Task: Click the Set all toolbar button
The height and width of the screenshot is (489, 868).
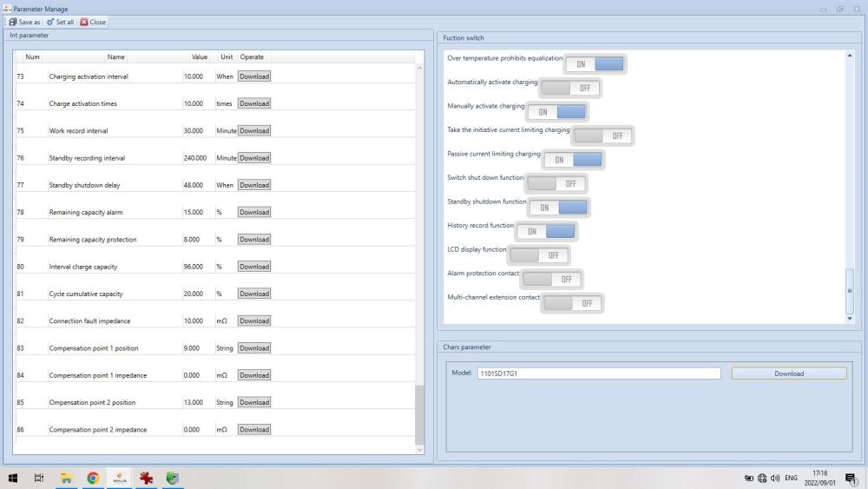Action: coord(60,23)
